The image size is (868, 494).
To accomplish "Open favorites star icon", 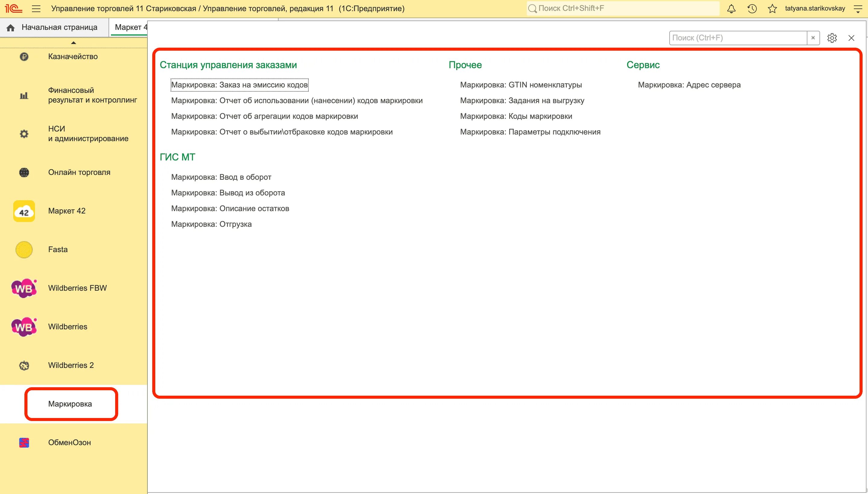I will [x=772, y=8].
